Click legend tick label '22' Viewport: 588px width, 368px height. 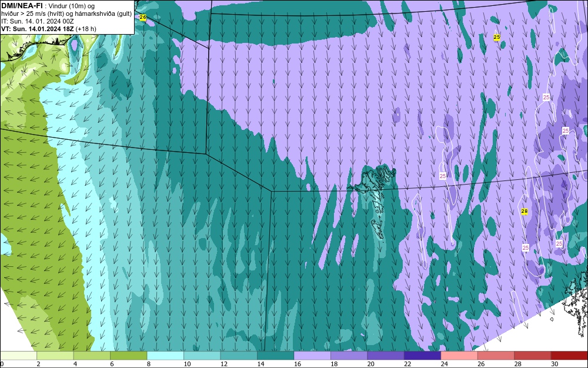[407, 364]
